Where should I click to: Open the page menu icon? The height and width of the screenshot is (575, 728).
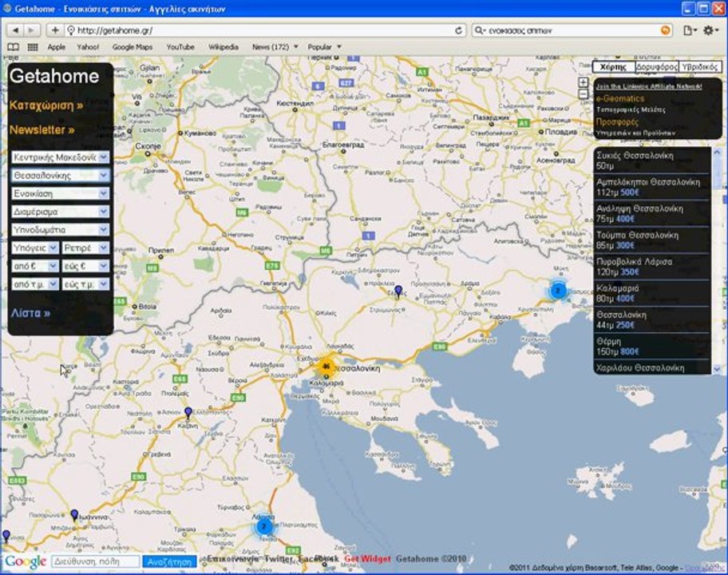690,30
